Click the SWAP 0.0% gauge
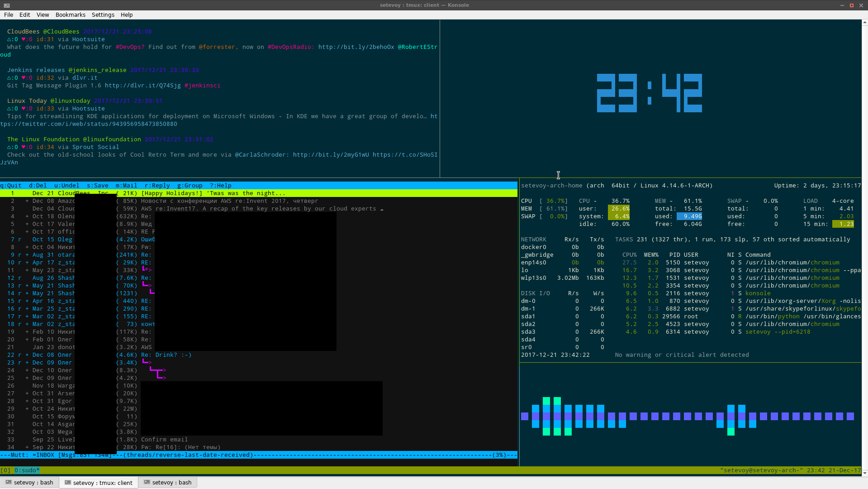Screen dimensions: 868x489 (544, 216)
